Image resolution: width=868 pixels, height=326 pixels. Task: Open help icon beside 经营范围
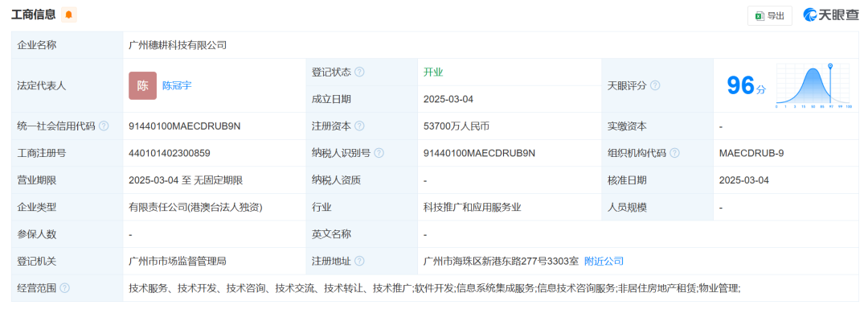(64, 288)
